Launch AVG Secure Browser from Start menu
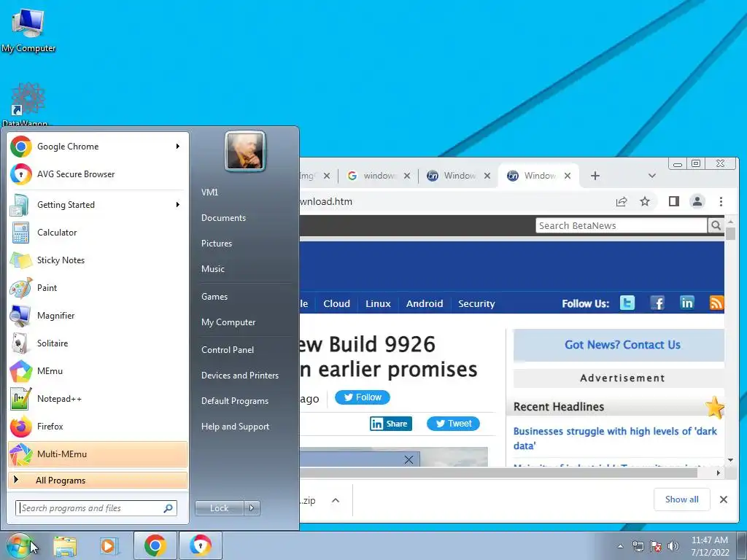The width and height of the screenshot is (747, 560). pos(98,174)
